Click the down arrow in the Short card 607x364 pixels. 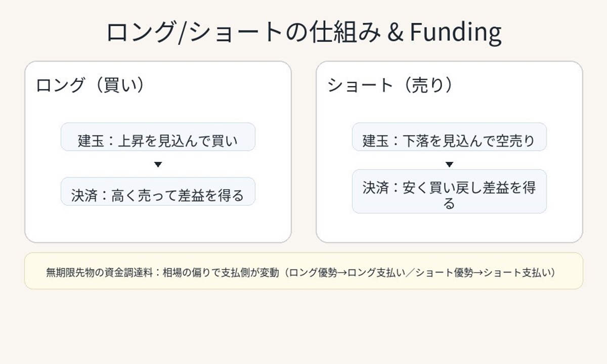[x=449, y=164]
